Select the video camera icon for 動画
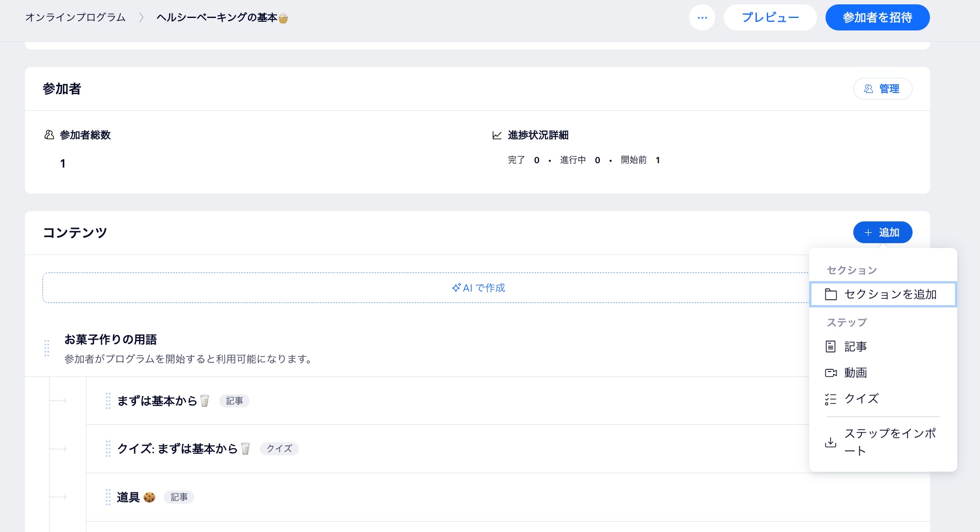This screenshot has width=980, height=532. click(x=831, y=373)
